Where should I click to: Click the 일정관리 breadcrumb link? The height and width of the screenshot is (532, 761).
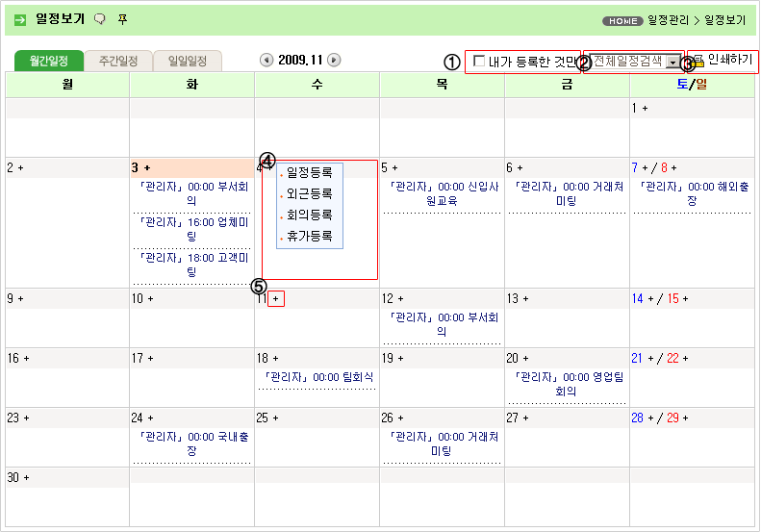(x=669, y=19)
